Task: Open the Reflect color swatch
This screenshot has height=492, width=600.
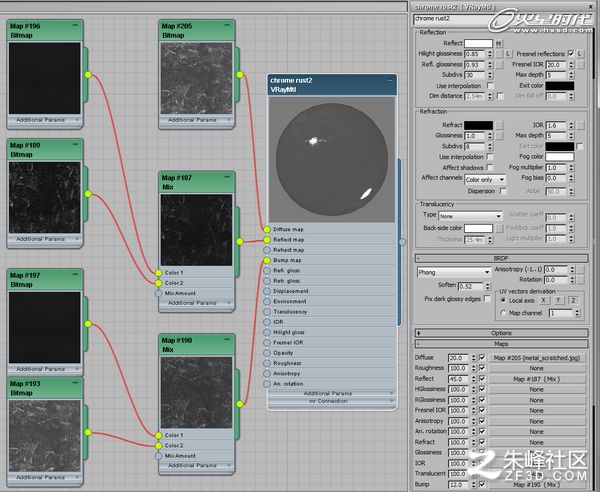Action: click(x=478, y=43)
